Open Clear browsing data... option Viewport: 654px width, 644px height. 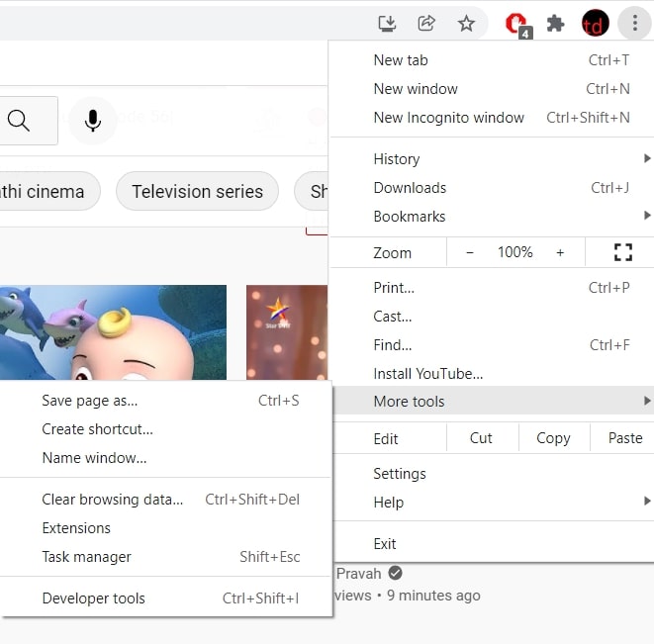(x=165, y=500)
